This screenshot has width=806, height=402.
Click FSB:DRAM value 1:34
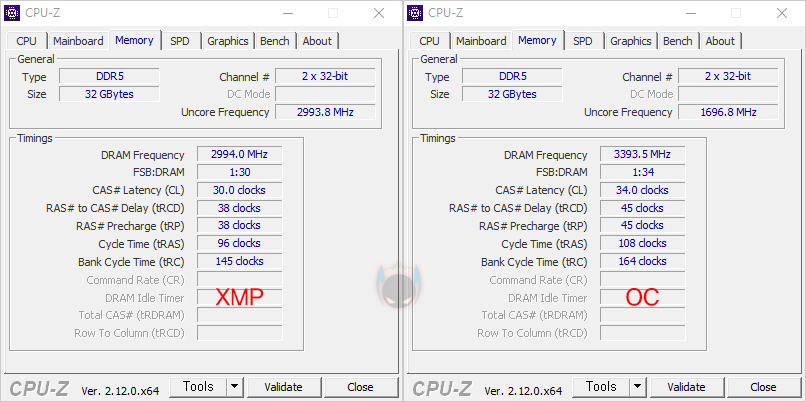pyautogui.click(x=643, y=172)
